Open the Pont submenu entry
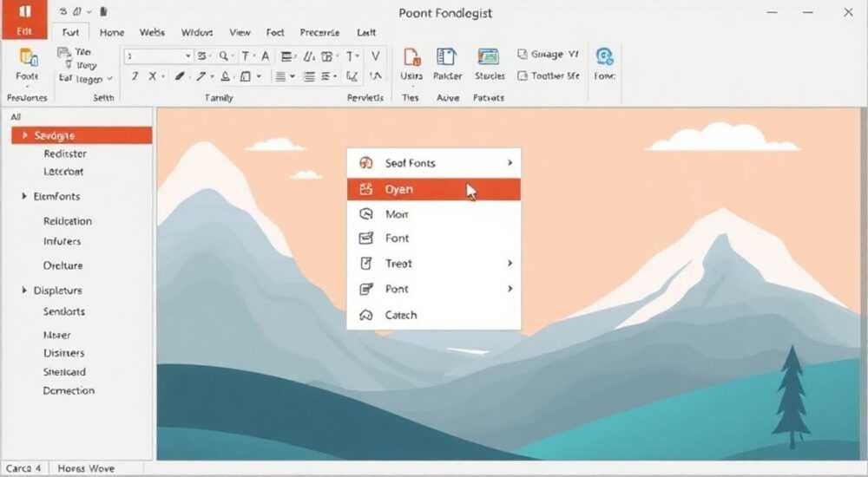The width and height of the screenshot is (868, 477). click(x=433, y=289)
